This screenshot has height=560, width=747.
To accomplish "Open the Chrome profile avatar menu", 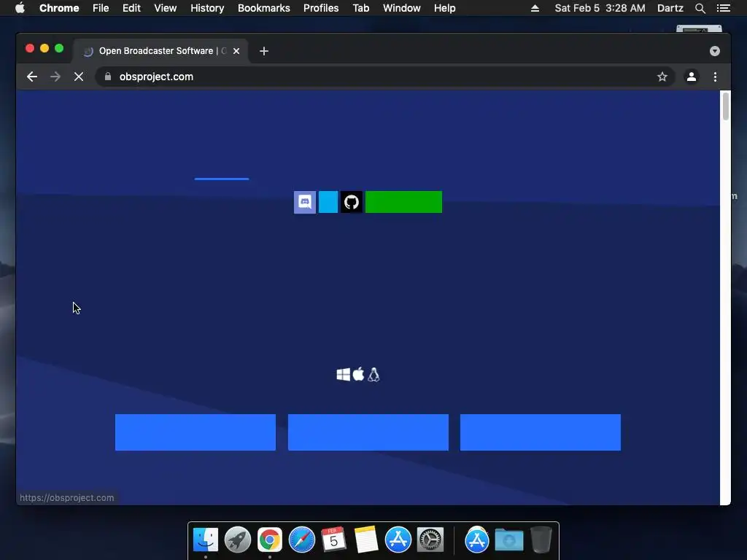I will (692, 77).
